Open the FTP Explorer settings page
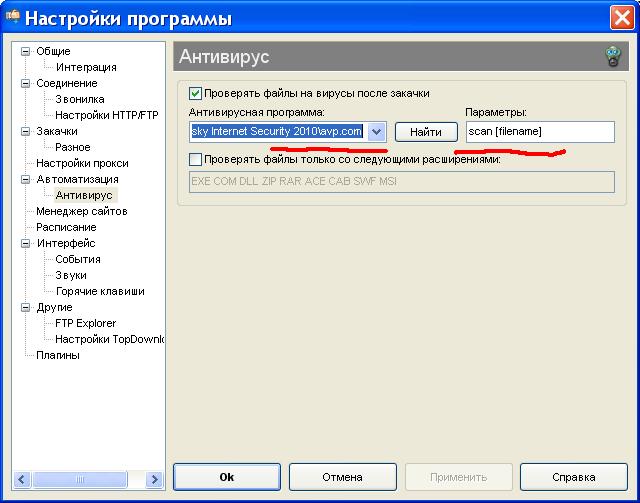 tap(86, 323)
